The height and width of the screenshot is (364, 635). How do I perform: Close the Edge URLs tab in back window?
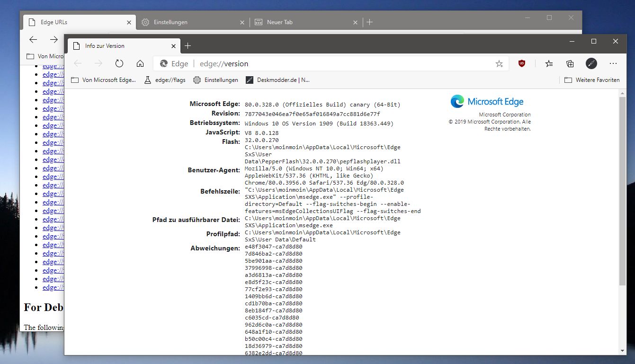129,22
